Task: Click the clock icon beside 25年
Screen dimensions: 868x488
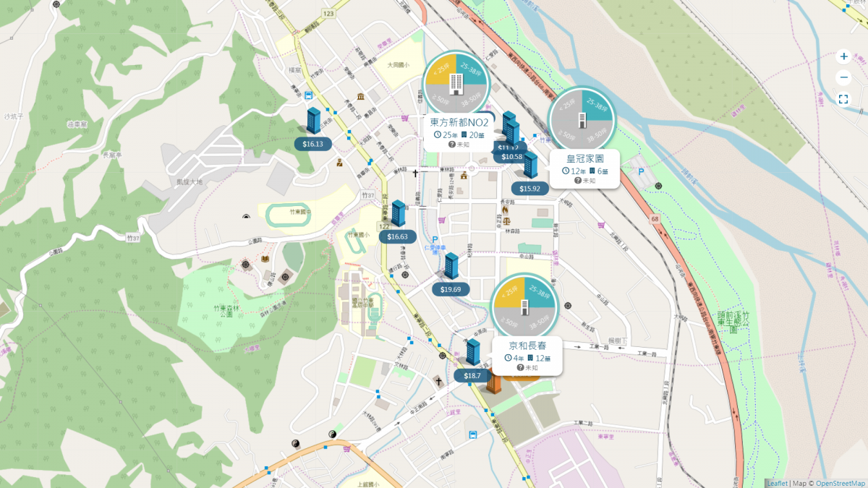Action: pyautogui.click(x=437, y=134)
